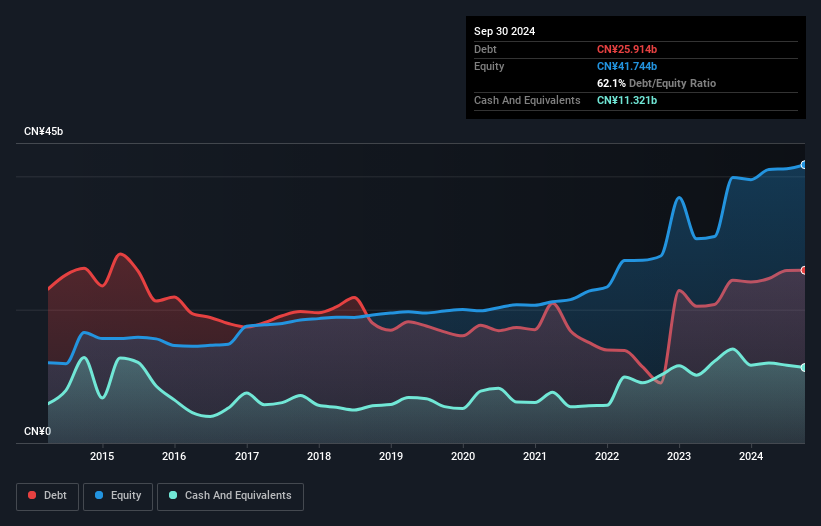Click the CN¥25.914b debt value

[627, 49]
